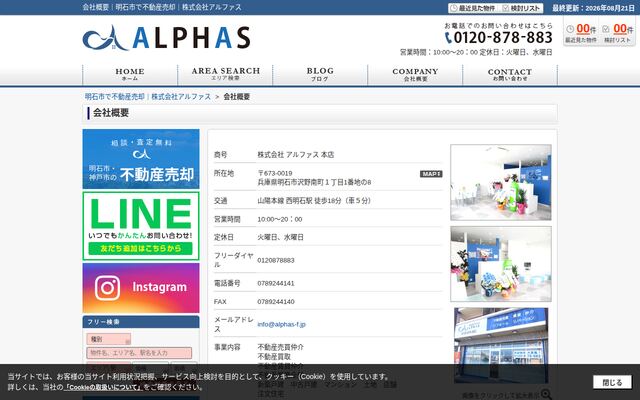The width and height of the screenshot is (640, 400).
Task: Click the LINE 友だち追加 banner
Action: click(x=141, y=226)
